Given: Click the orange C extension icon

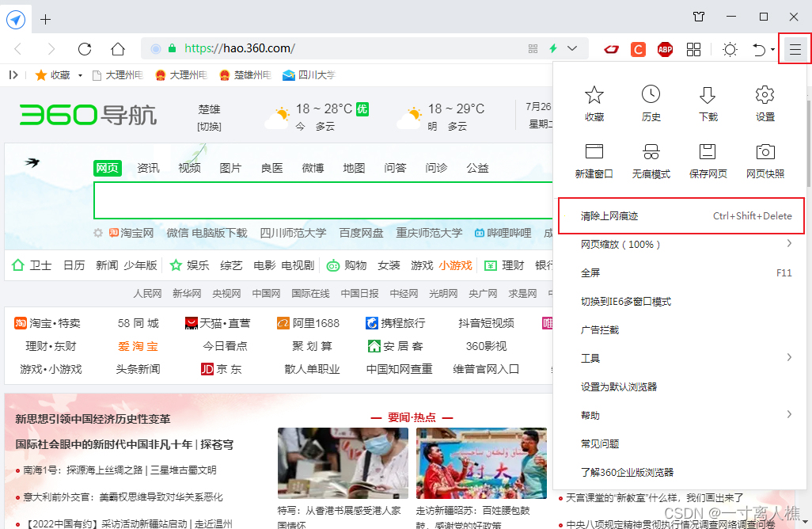Looking at the screenshot, I should pyautogui.click(x=638, y=49).
